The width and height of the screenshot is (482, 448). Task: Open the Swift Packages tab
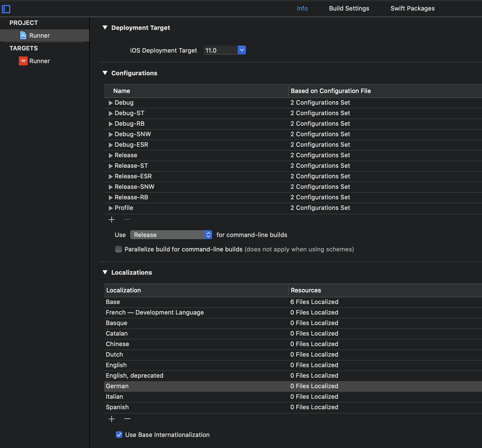point(412,8)
